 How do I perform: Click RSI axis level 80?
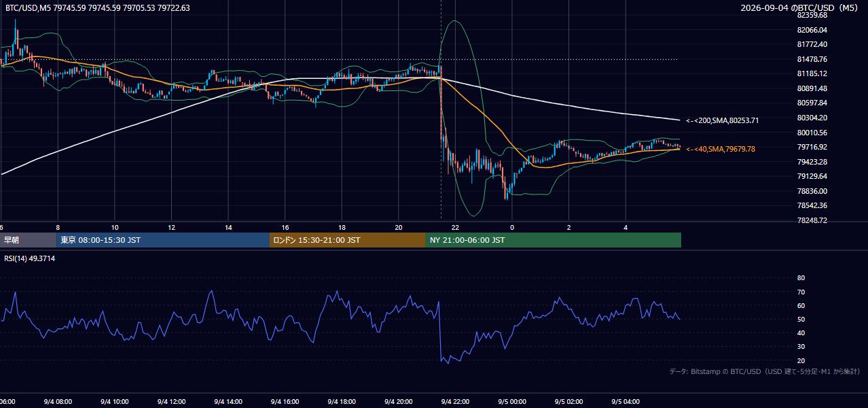[801, 278]
